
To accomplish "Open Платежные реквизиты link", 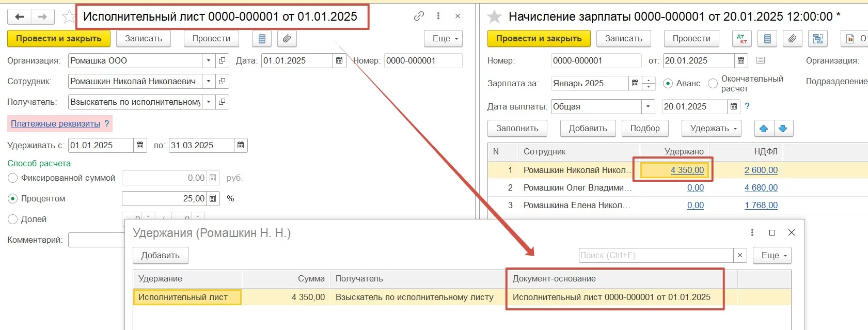I will [55, 123].
